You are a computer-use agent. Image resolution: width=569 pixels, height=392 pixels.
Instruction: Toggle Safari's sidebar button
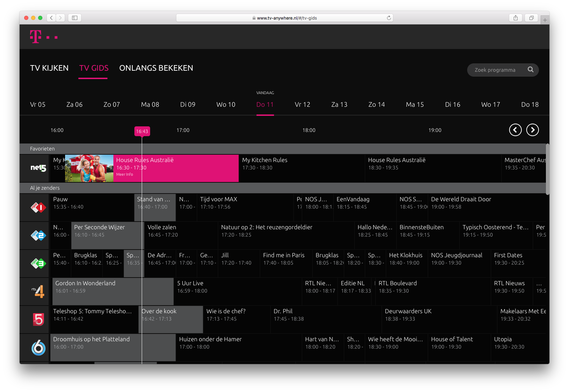pos(75,18)
